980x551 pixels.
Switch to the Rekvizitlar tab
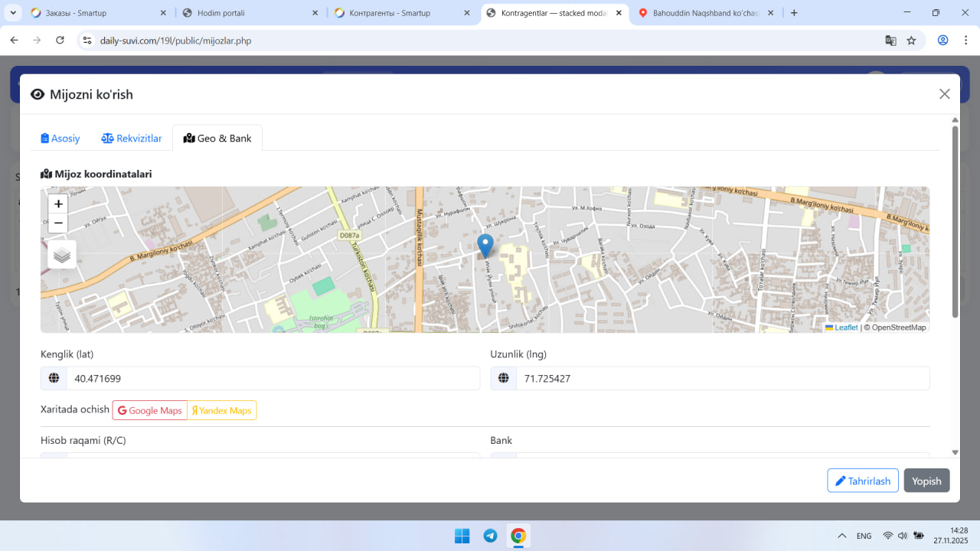point(132,139)
